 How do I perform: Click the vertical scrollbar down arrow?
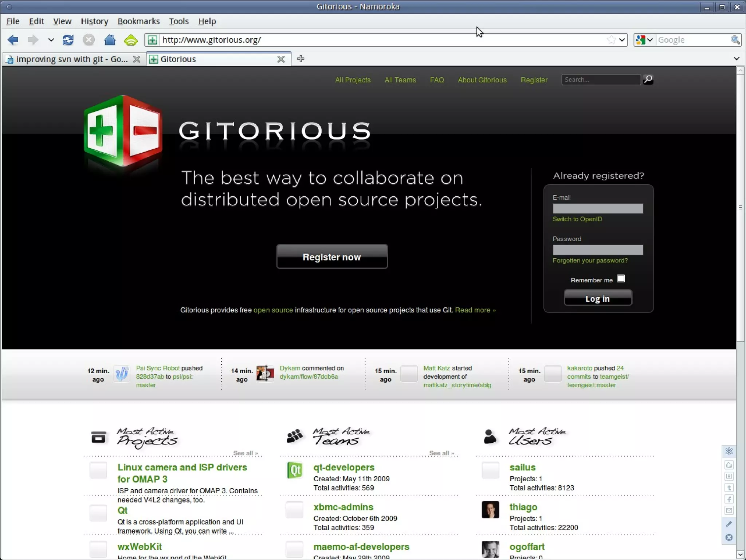coord(740,555)
